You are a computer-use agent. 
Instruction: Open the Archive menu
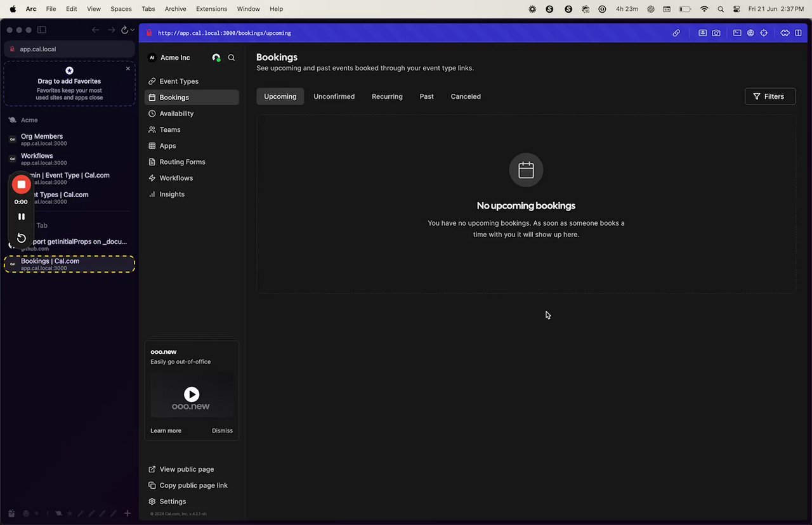click(175, 9)
